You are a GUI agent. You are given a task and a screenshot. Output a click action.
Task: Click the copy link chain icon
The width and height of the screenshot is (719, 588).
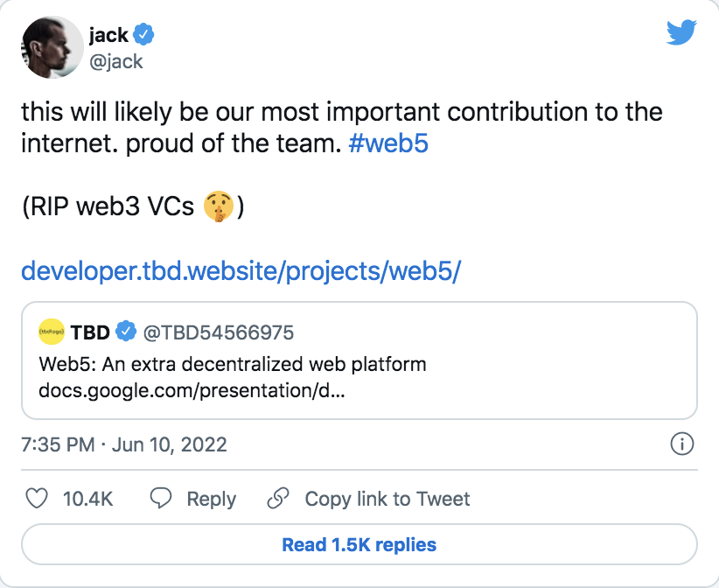[278, 498]
